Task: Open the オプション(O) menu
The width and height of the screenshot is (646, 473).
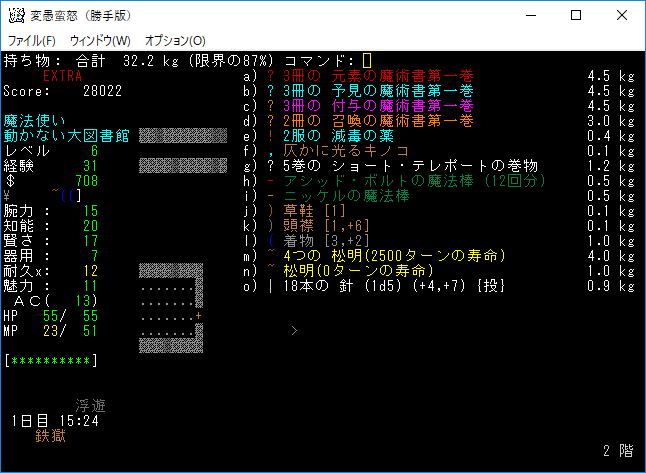Action: coord(175,40)
